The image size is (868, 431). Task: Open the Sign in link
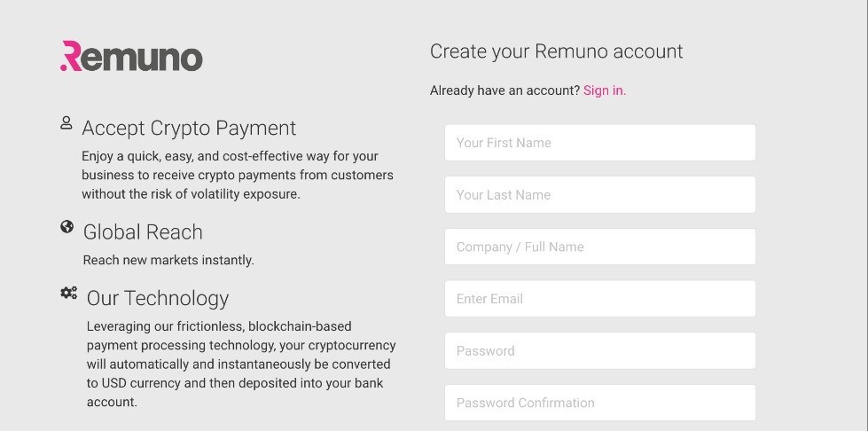(x=604, y=90)
